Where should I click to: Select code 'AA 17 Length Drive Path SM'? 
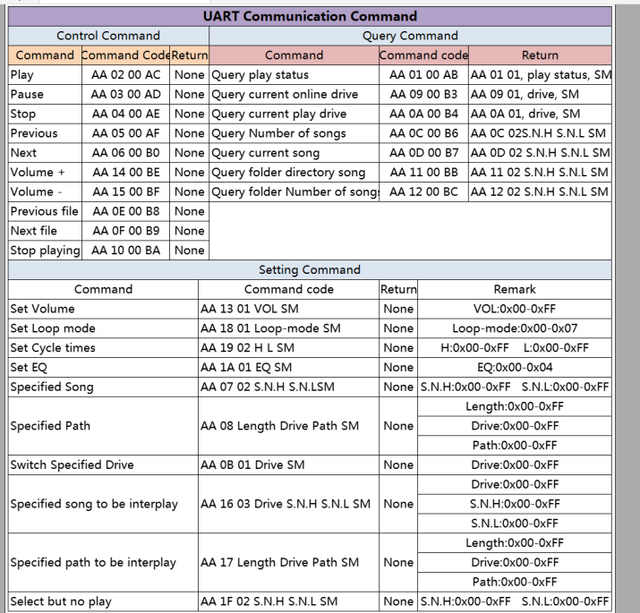point(289,563)
